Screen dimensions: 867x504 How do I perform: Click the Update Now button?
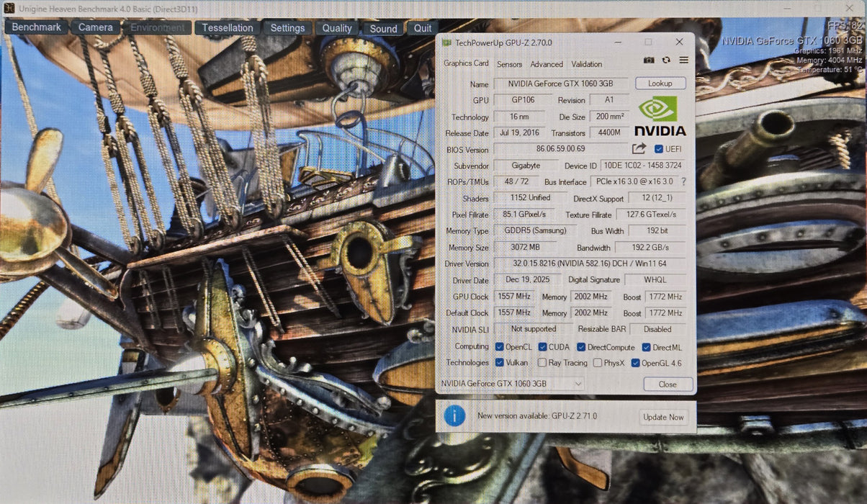pyautogui.click(x=664, y=417)
